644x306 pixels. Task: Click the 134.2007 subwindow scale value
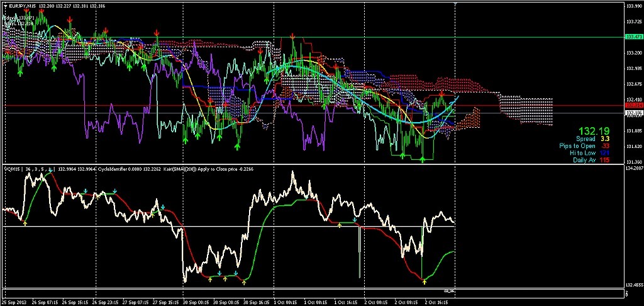tap(633, 168)
